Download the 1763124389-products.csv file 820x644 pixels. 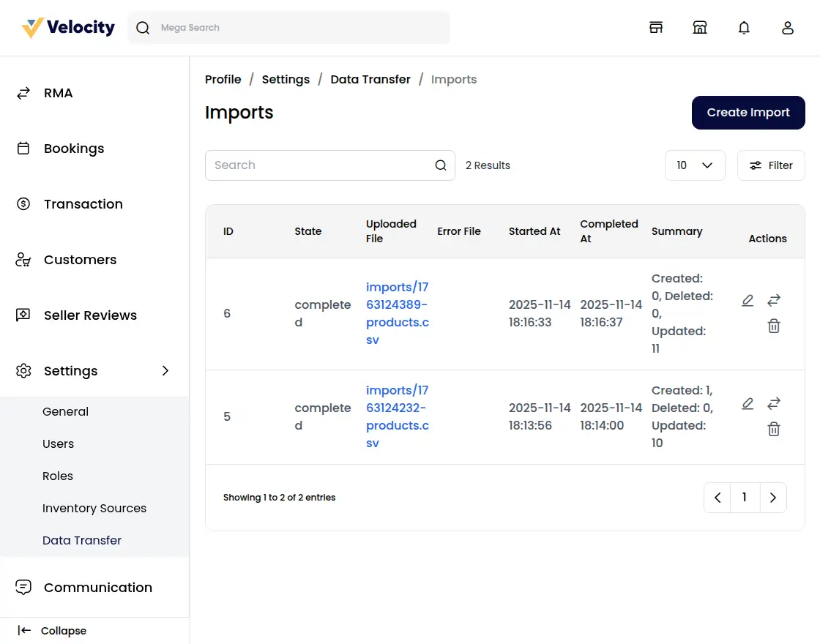tap(398, 313)
